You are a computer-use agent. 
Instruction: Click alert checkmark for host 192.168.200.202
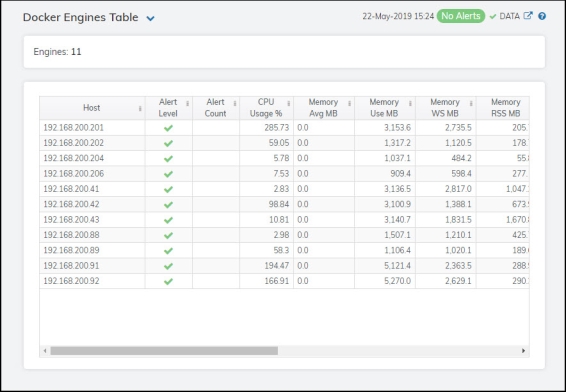168,143
